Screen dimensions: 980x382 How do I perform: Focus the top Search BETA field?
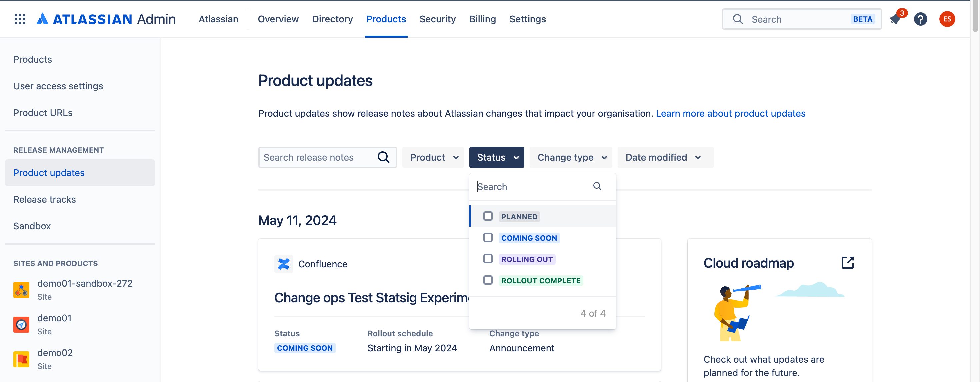click(x=802, y=19)
